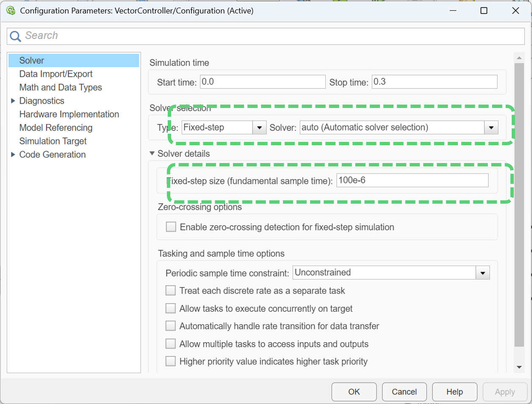Image resolution: width=532 pixels, height=404 pixels.
Task: Open the Data Import/Export pane
Action: (x=56, y=74)
